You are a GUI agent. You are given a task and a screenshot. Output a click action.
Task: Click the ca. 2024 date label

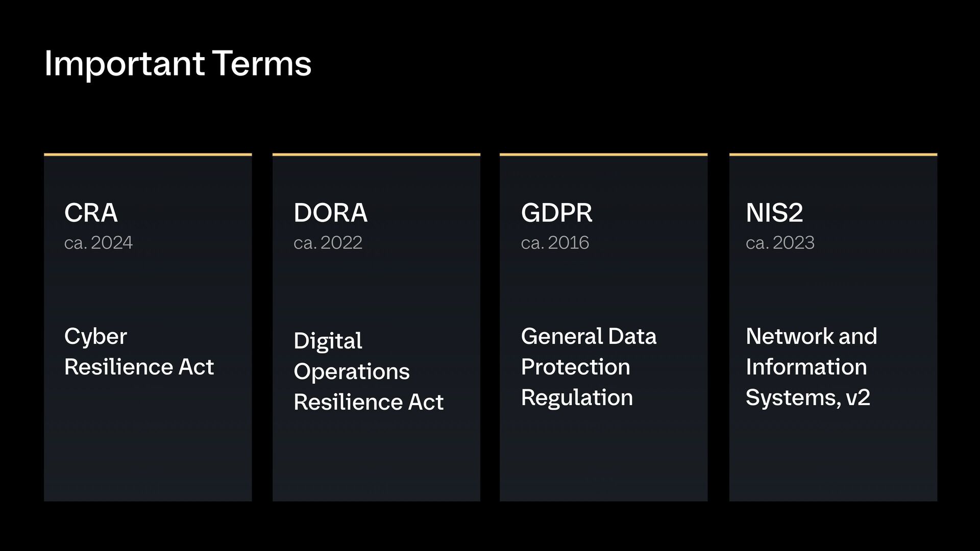click(x=99, y=242)
